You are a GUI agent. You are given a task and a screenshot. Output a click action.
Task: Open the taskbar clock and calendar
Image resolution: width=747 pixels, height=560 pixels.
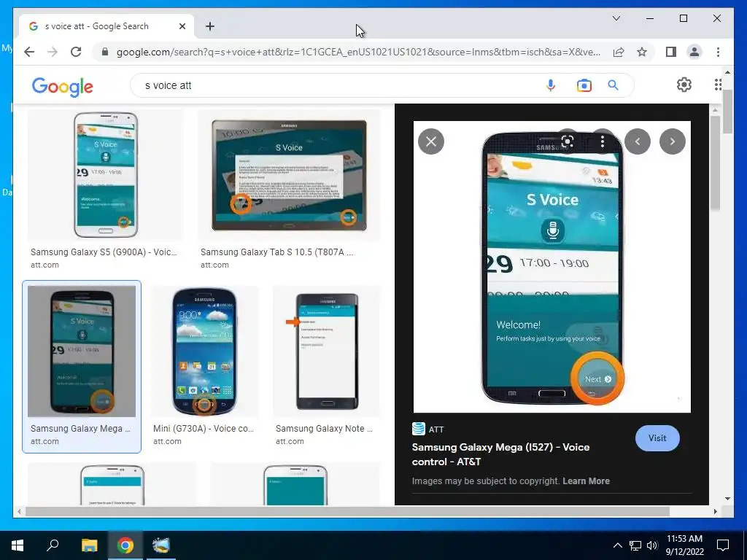684,545
